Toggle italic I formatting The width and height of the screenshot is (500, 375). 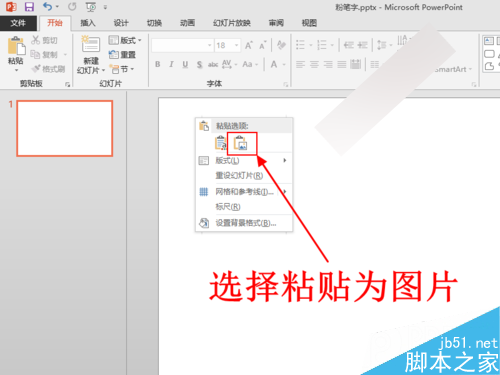pos(171,64)
